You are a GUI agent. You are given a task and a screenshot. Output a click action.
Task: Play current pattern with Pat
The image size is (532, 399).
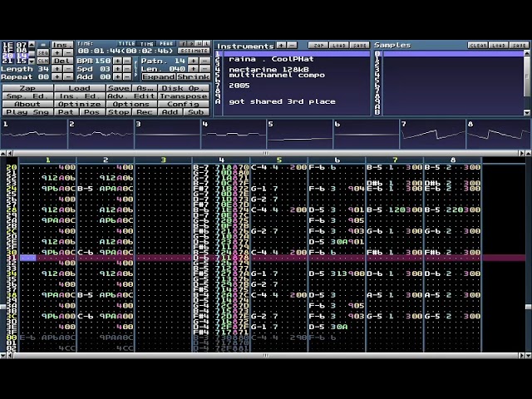click(66, 112)
